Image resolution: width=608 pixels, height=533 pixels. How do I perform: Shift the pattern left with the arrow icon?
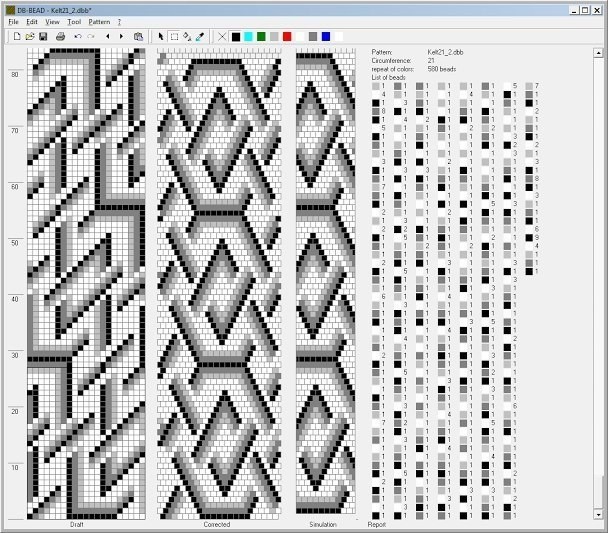pos(107,36)
